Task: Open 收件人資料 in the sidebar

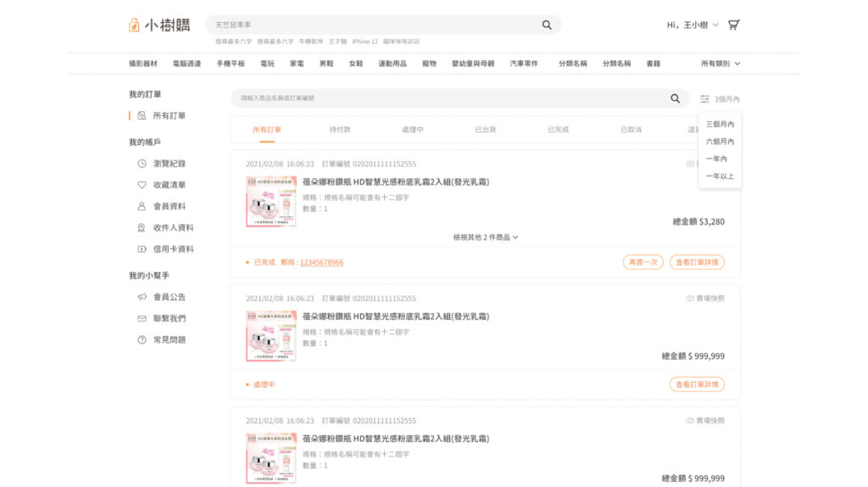Action: tap(173, 227)
